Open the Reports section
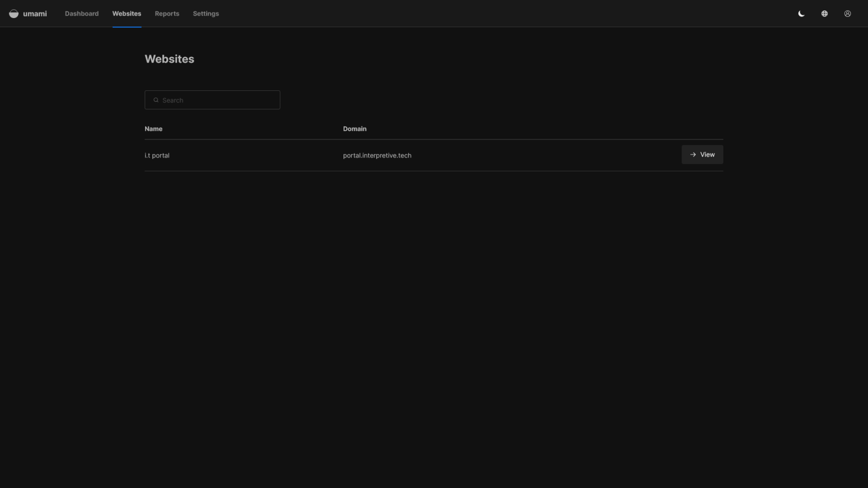Screen dimensions: 868x488 point(167,14)
